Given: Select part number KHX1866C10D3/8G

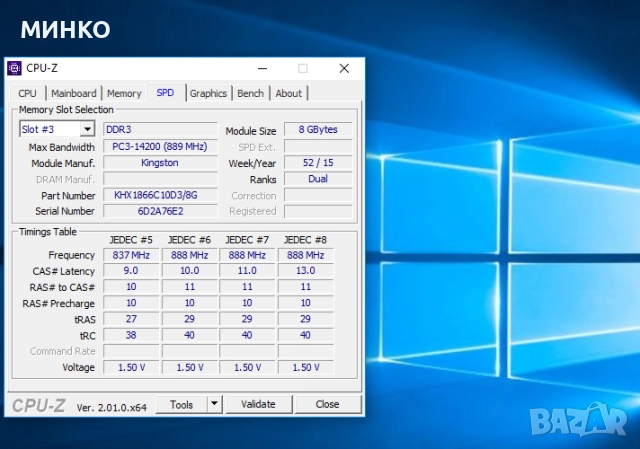Looking at the screenshot, I should 160,195.
